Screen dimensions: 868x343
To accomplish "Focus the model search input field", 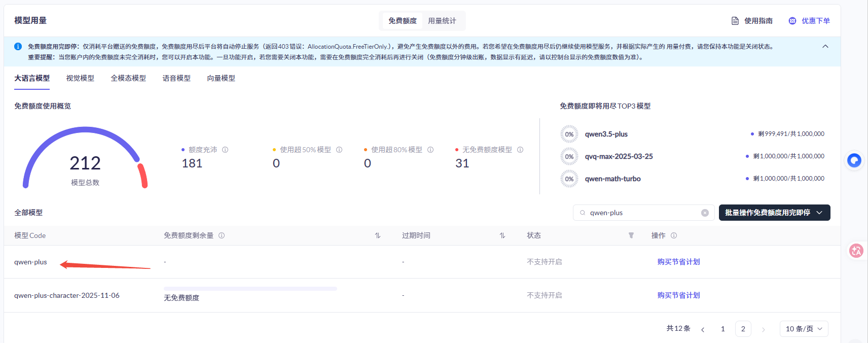I will click(644, 213).
